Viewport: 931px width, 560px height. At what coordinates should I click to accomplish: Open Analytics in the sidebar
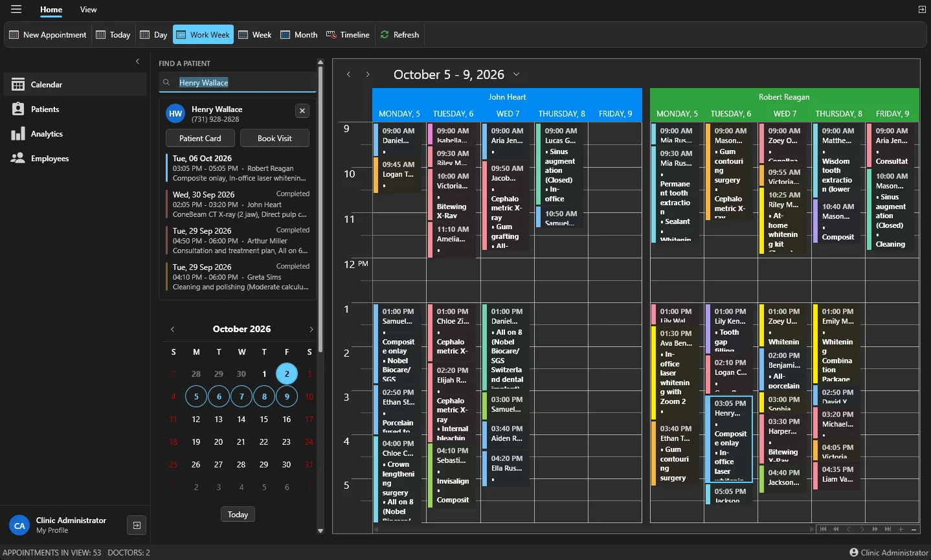pos(75,133)
